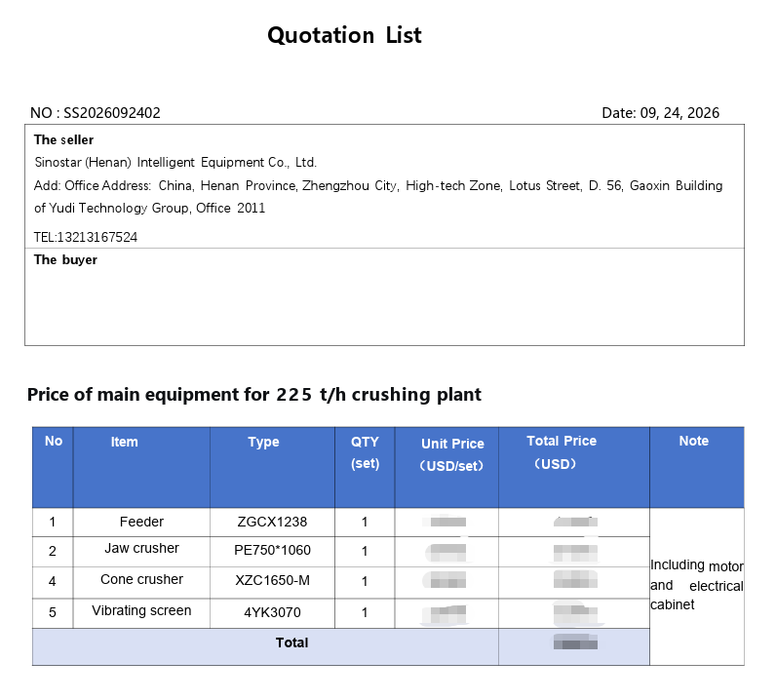Click the date '09, 24, 2026'
Image resolution: width=776 pixels, height=700 pixels.
[x=679, y=113]
